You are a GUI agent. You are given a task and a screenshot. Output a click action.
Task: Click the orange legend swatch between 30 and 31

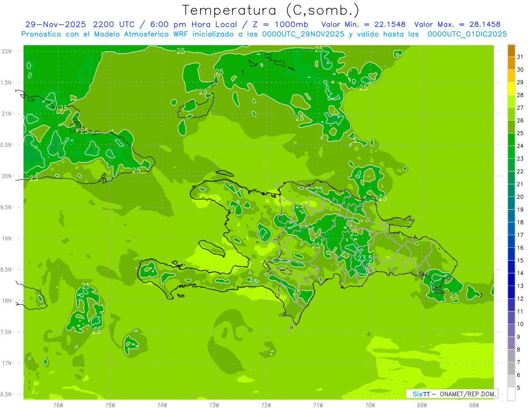[511, 63]
